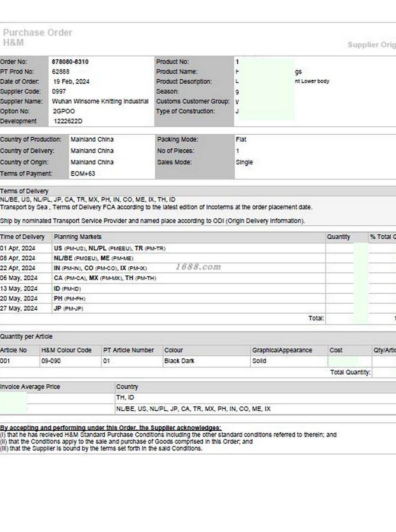
Task: Select the supplier name Wuhan Winsome Knitting Industrial
Action: (100, 101)
